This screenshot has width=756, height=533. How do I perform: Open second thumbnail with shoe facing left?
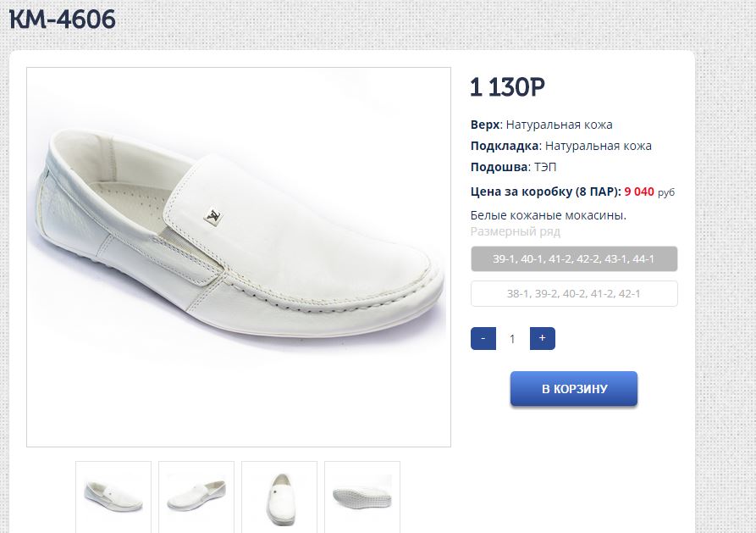(x=196, y=495)
